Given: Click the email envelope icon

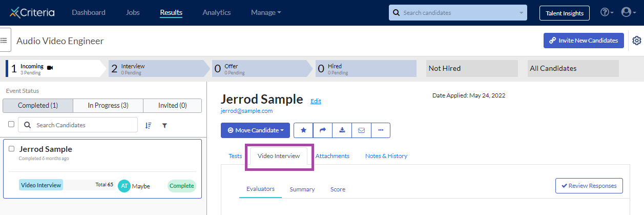Looking at the screenshot, I should click(x=361, y=130).
